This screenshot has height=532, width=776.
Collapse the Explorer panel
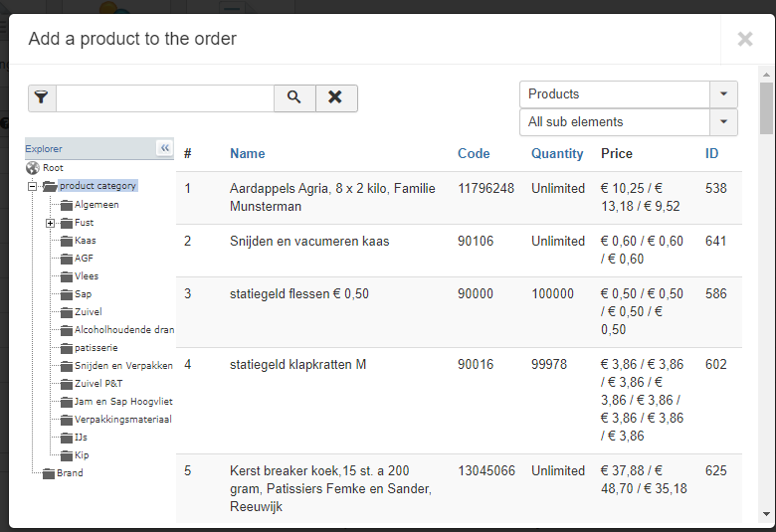164,148
